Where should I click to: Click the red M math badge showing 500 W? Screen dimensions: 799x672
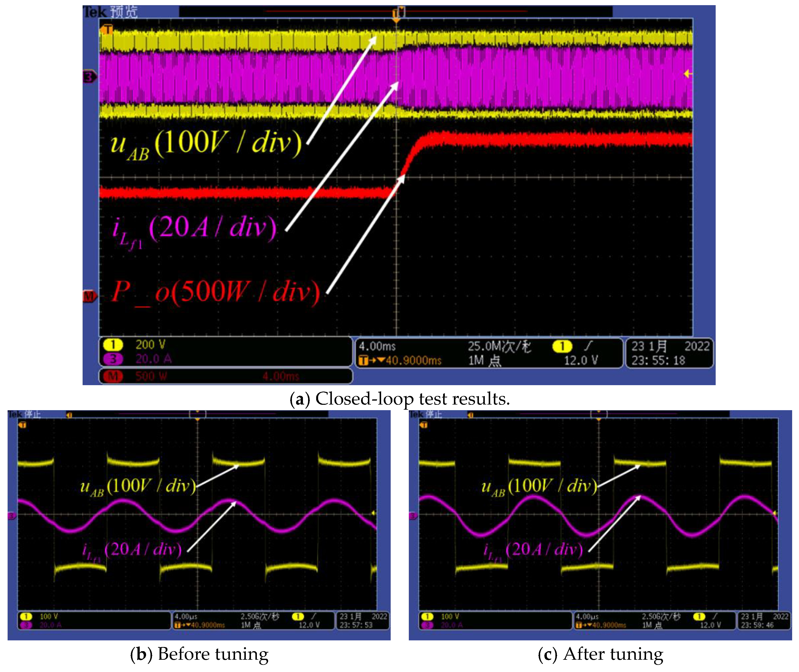pos(113,376)
